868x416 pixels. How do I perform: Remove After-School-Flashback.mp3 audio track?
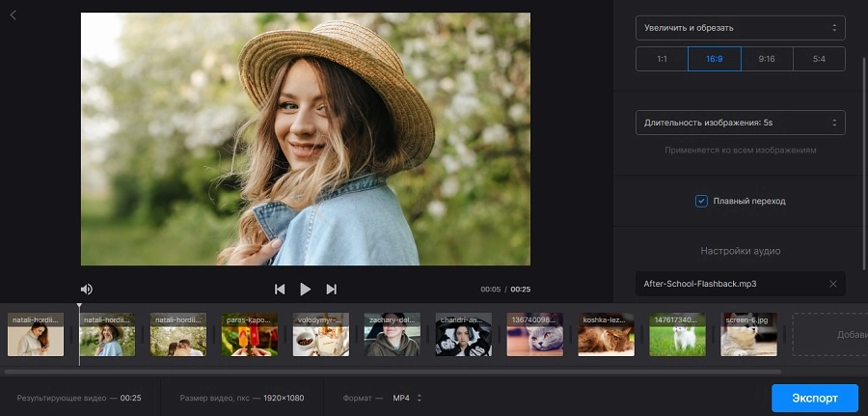(833, 284)
